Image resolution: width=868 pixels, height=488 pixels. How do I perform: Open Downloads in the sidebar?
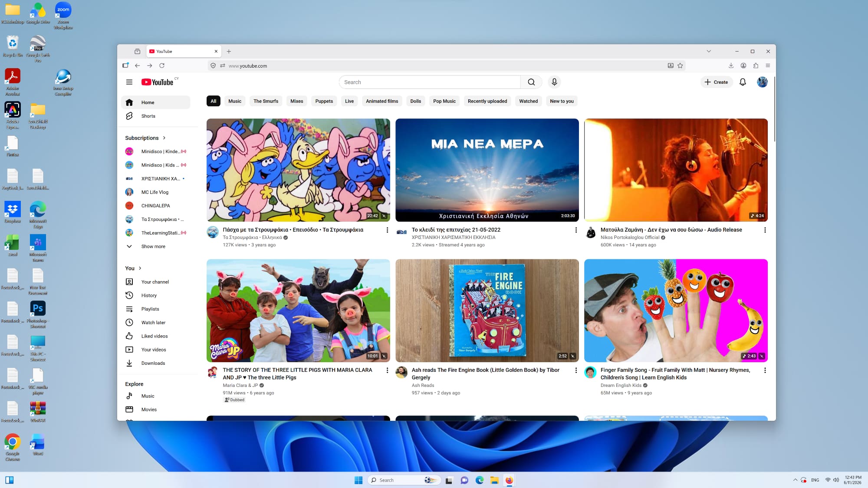pos(155,363)
